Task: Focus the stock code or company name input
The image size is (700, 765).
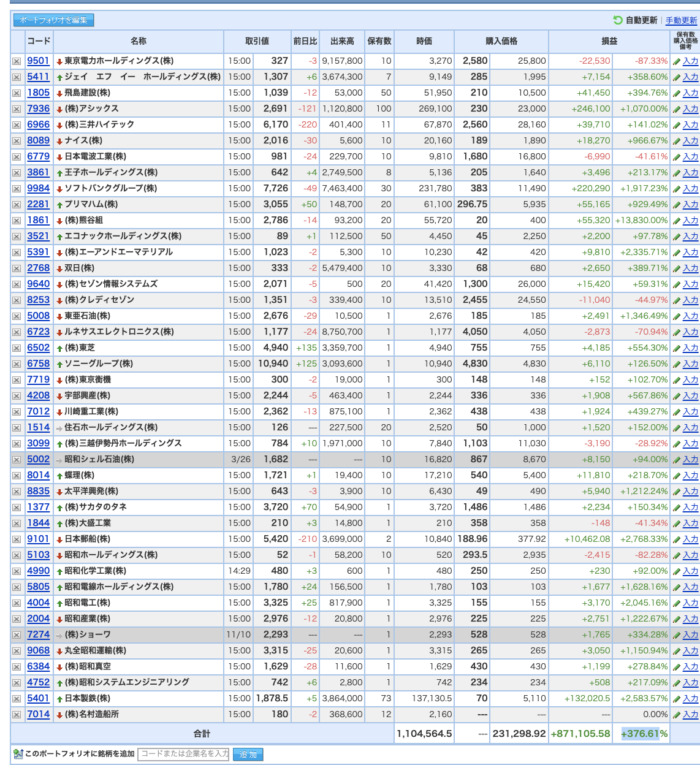Action: [x=183, y=754]
